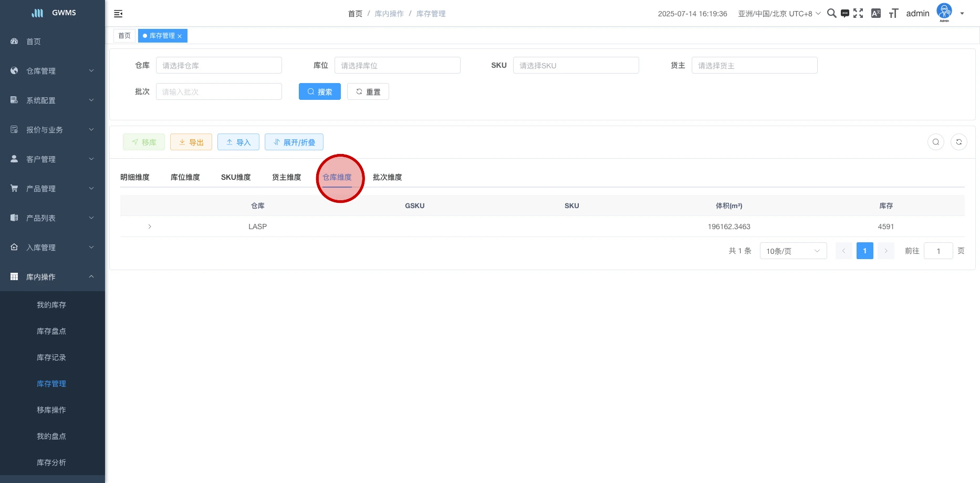Expand the LASP warehouse row
This screenshot has width=980, height=483.
(x=150, y=227)
